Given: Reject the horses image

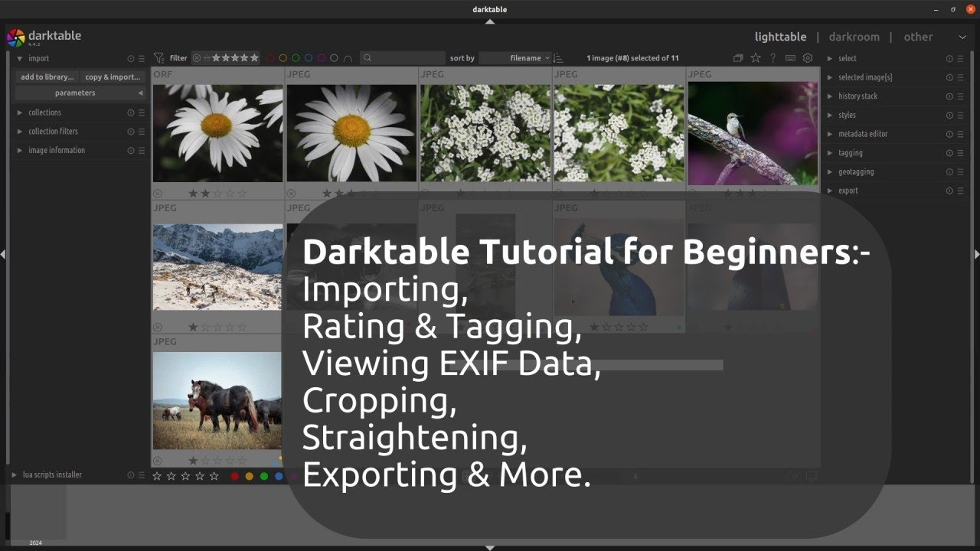Looking at the screenshot, I should click(158, 461).
